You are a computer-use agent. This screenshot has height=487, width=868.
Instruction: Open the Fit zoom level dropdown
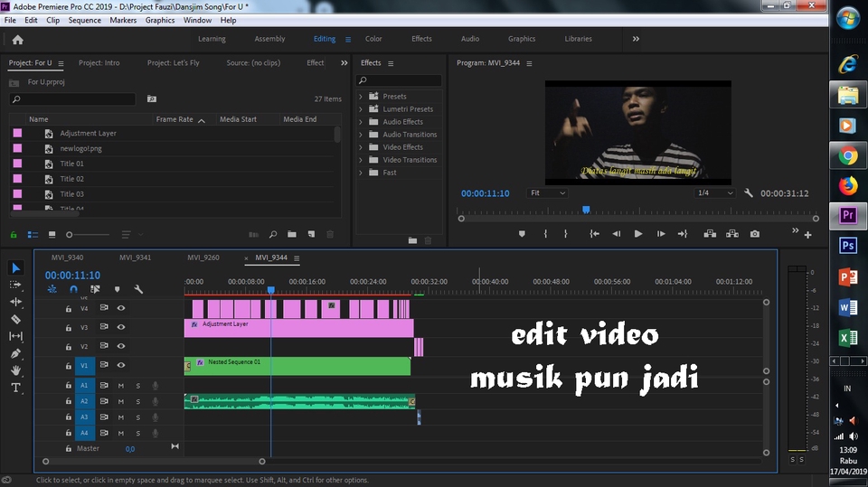[548, 193]
